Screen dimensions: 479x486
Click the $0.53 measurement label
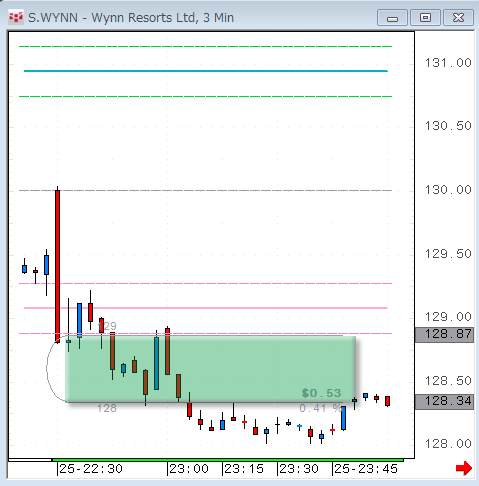tap(321, 393)
